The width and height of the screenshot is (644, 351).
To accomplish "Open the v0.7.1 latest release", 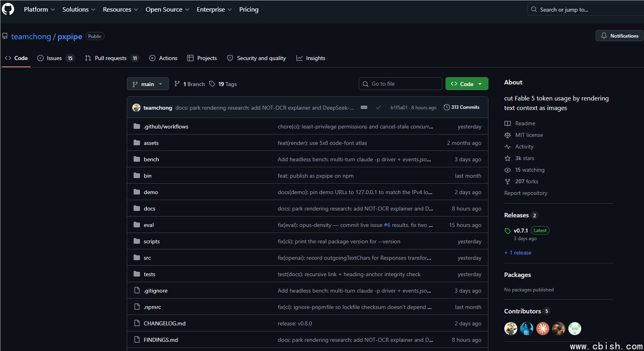I will [521, 231].
